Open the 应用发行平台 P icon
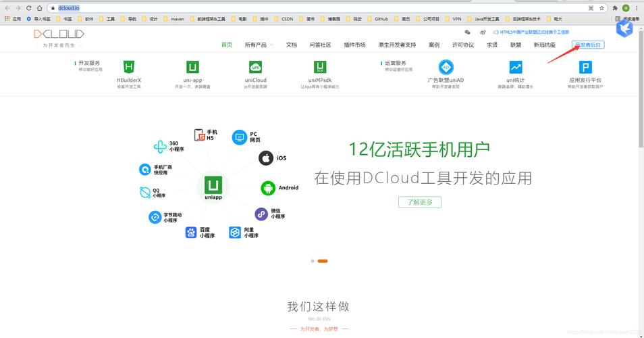The image size is (644, 338). [x=585, y=67]
